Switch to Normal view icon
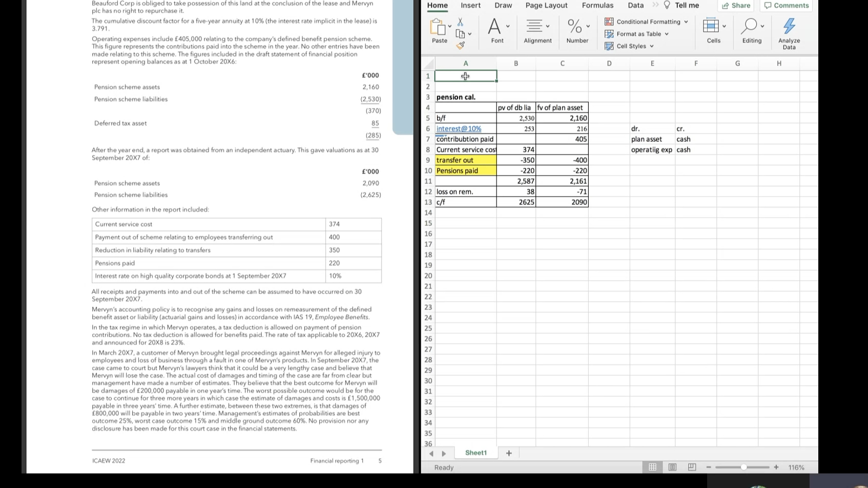Image resolution: width=868 pixels, height=488 pixels. tap(652, 467)
